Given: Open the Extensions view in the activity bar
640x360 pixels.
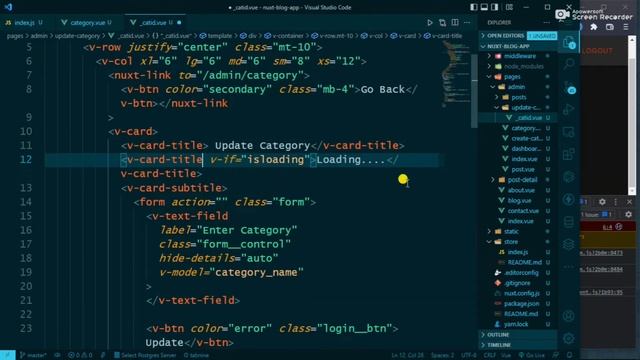Looking at the screenshot, I should 569,154.
